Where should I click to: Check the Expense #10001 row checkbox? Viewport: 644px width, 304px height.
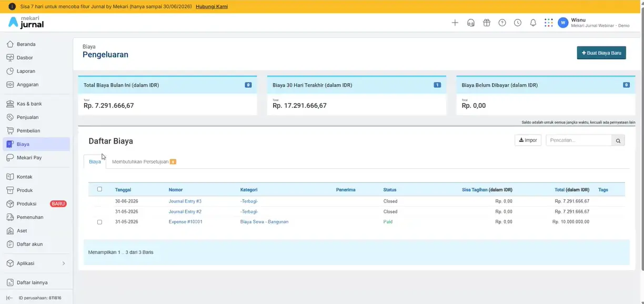99,222
